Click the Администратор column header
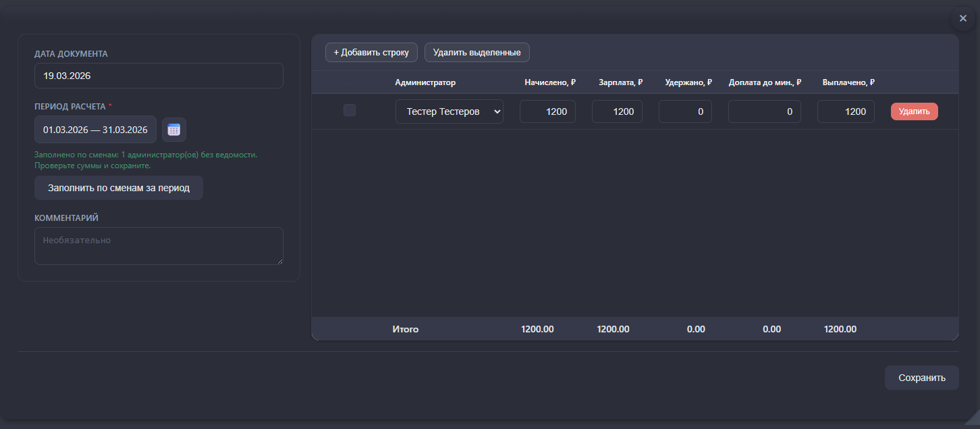Image resolution: width=980 pixels, height=429 pixels. click(425, 82)
